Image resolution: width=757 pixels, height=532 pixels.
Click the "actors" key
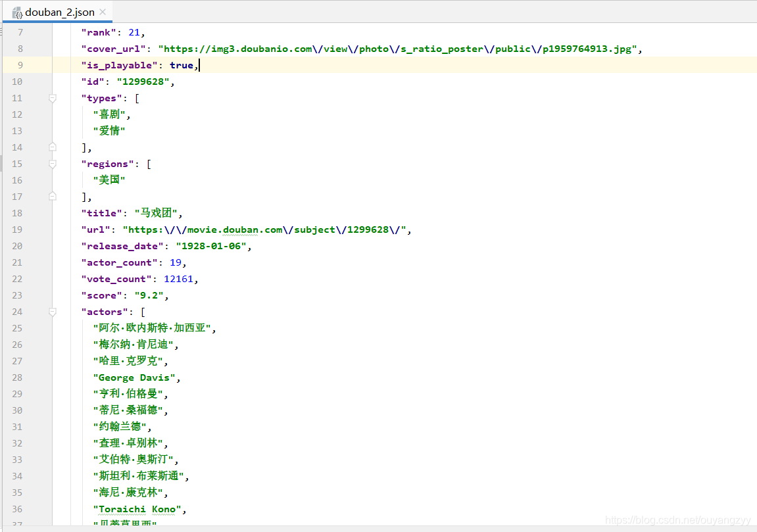tap(105, 312)
